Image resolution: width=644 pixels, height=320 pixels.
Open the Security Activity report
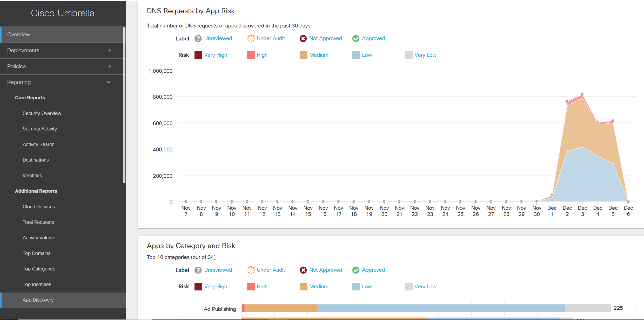pos(39,129)
